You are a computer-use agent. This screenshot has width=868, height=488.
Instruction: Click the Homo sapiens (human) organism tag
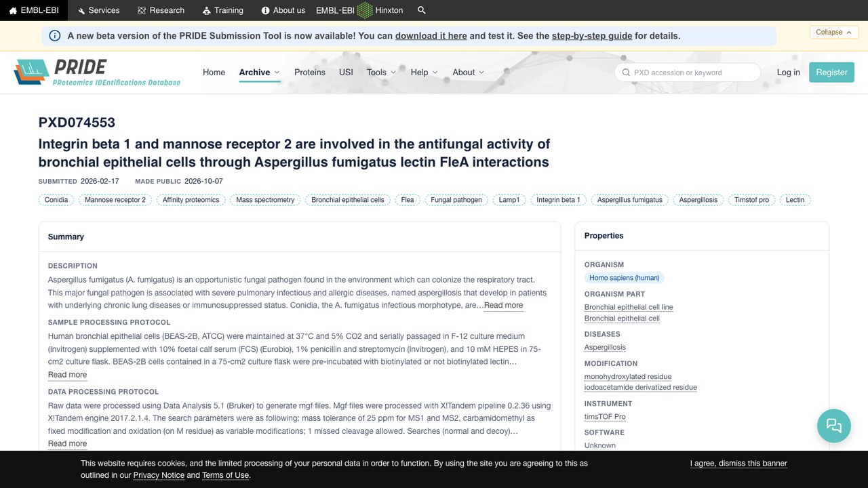pyautogui.click(x=625, y=278)
